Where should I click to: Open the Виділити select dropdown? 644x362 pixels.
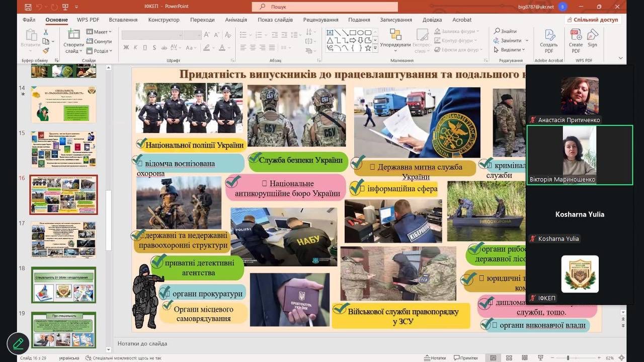pyautogui.click(x=509, y=50)
